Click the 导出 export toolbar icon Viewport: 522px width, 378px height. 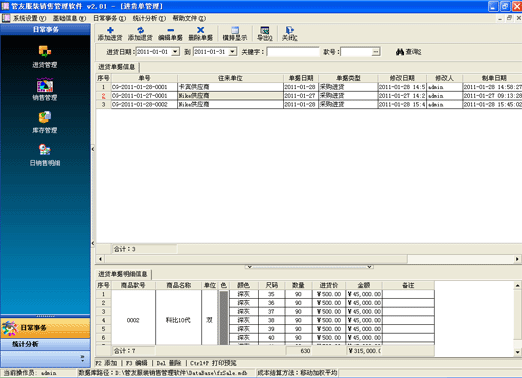click(265, 34)
